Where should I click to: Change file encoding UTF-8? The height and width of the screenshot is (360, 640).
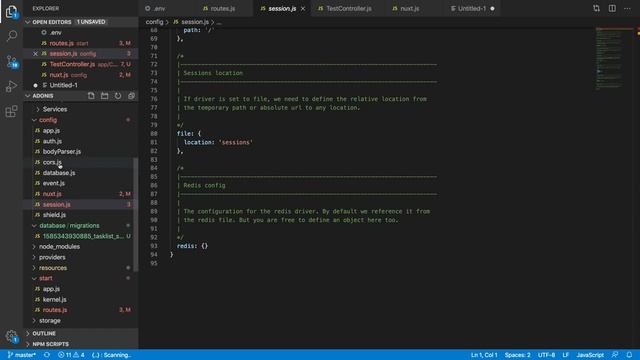point(546,355)
